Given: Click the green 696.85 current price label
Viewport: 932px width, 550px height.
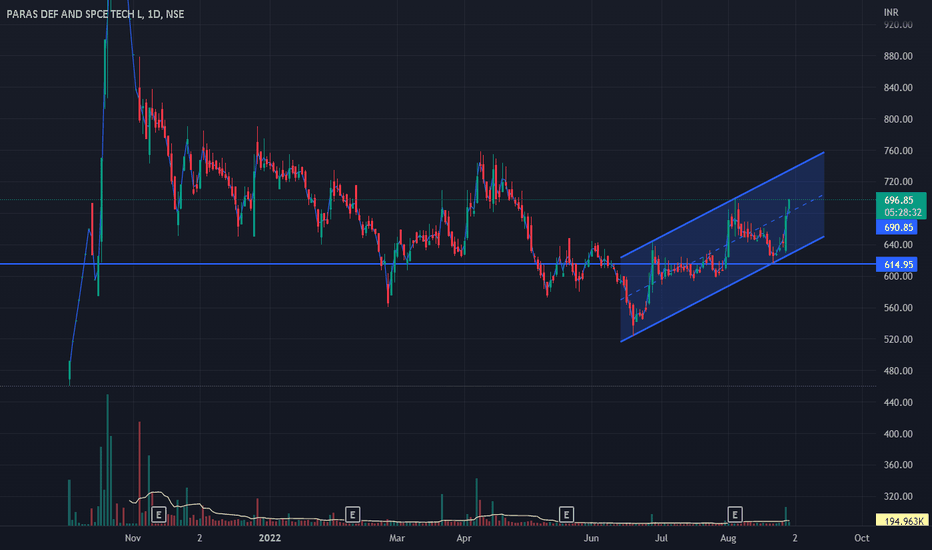Looking at the screenshot, I should coord(900,200).
